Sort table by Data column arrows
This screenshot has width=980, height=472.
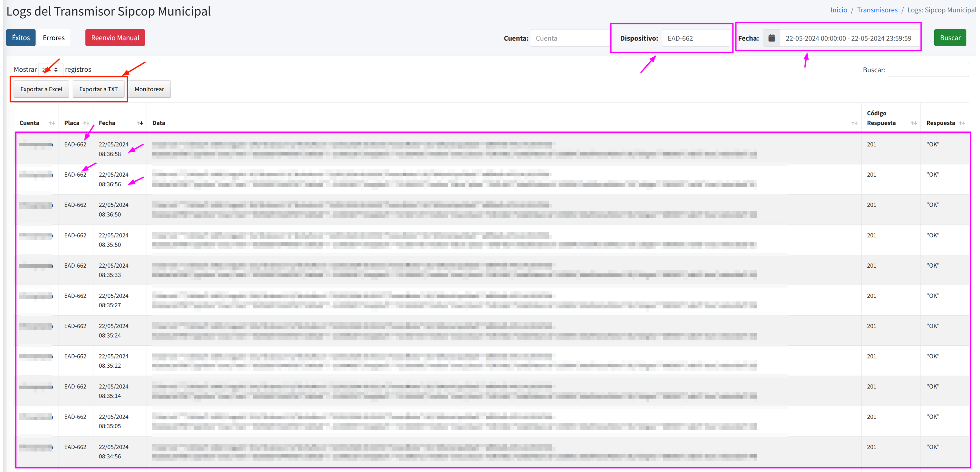pyautogui.click(x=854, y=123)
